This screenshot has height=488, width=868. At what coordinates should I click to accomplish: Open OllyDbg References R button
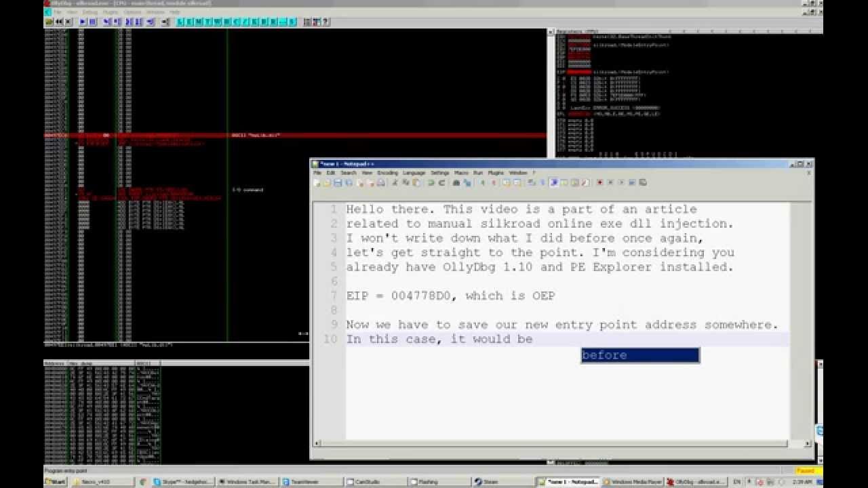(273, 22)
